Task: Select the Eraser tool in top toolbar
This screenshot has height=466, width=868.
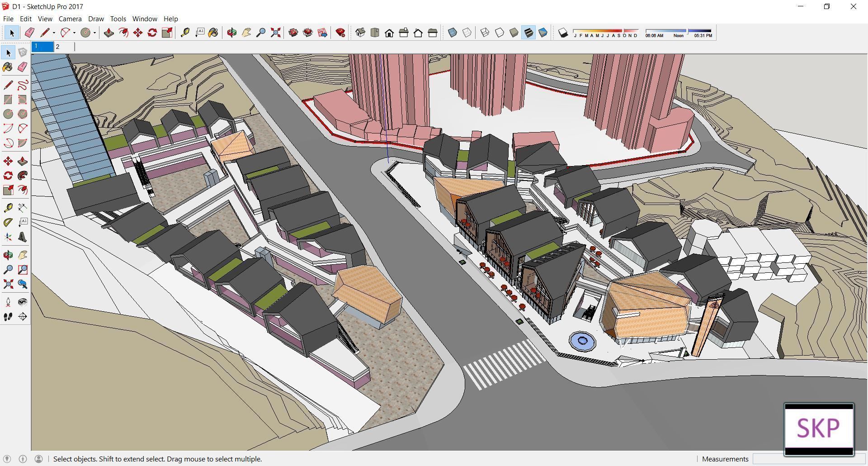Action: click(29, 33)
